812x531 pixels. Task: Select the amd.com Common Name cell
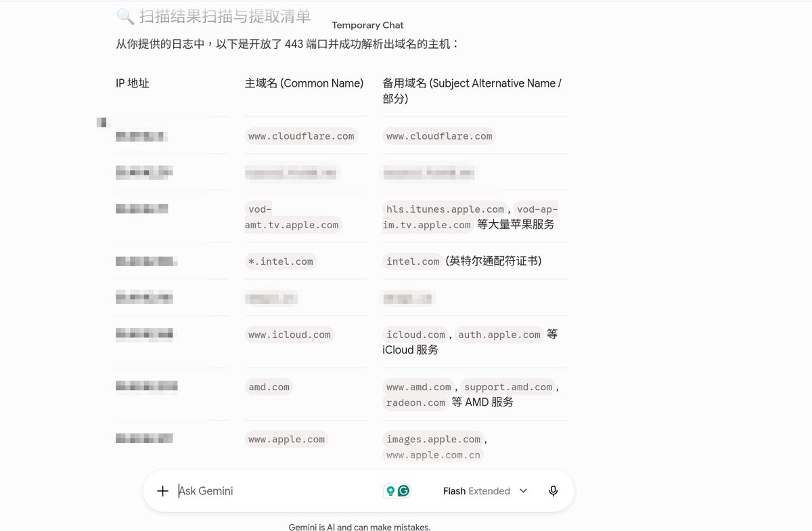(x=269, y=387)
